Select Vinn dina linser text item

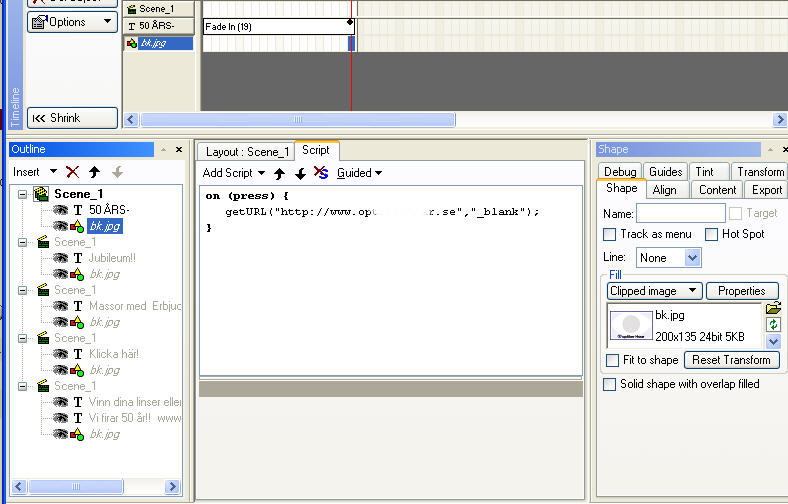pos(135,402)
